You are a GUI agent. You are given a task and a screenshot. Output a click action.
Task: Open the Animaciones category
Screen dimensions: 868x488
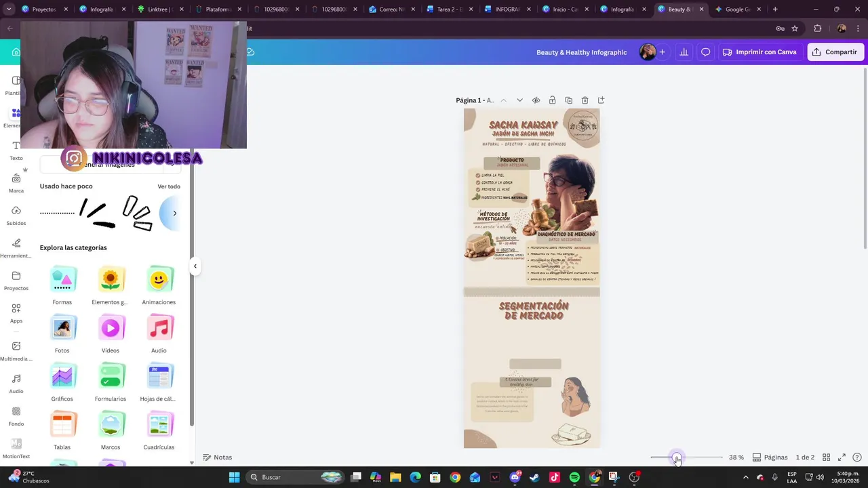(x=159, y=285)
